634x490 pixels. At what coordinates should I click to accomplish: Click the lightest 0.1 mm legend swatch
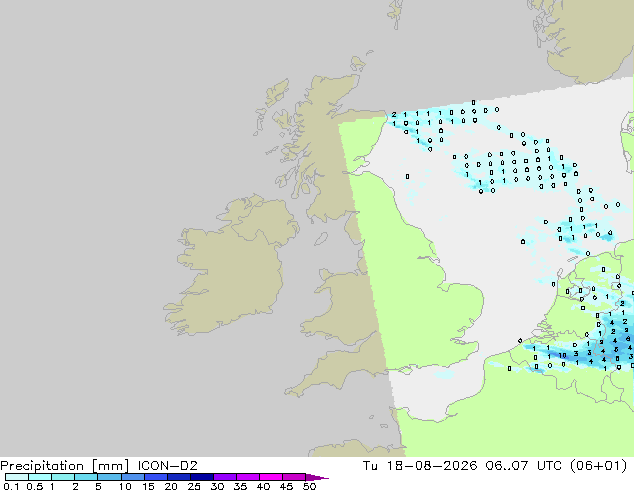click(x=17, y=477)
